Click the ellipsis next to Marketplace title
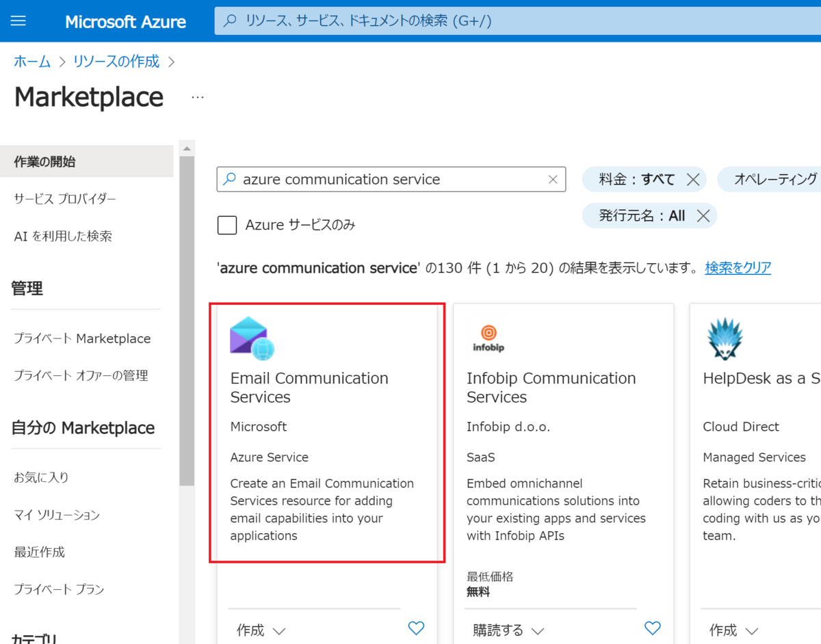821x644 pixels. 197,97
